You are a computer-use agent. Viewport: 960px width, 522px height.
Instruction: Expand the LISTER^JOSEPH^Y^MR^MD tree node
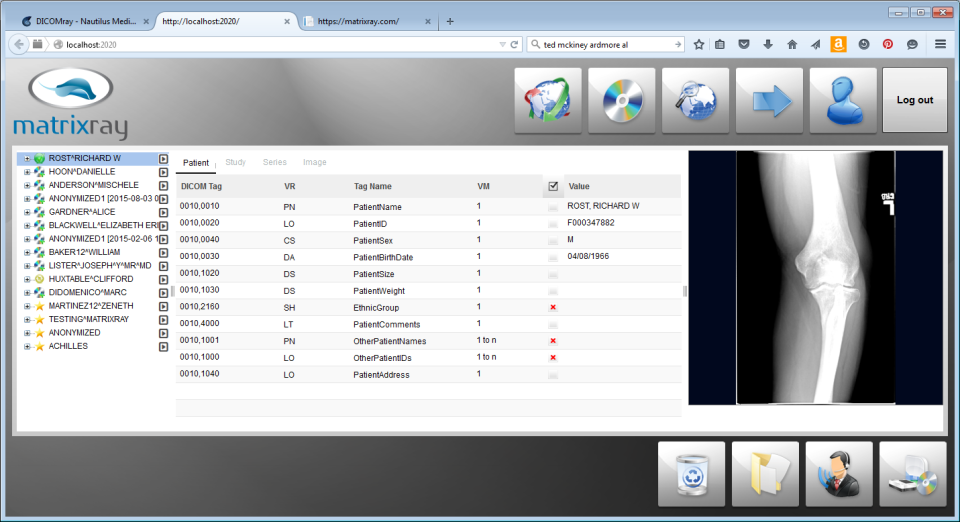tap(27, 266)
